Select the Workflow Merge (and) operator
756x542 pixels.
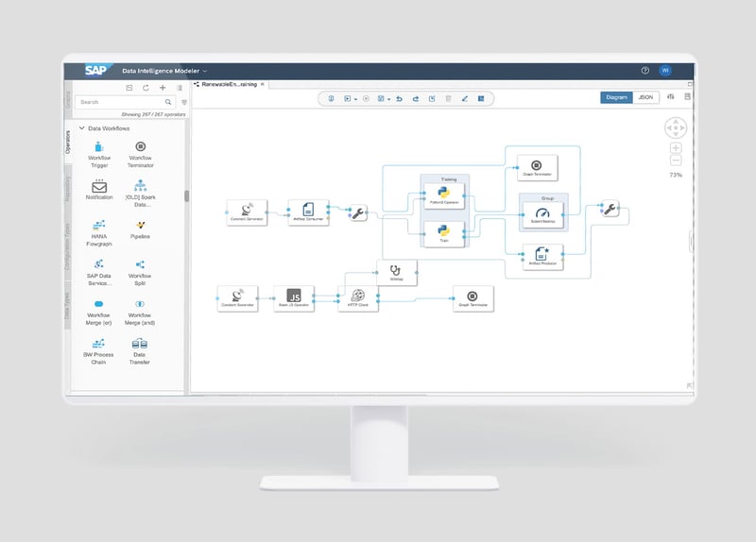(x=140, y=312)
